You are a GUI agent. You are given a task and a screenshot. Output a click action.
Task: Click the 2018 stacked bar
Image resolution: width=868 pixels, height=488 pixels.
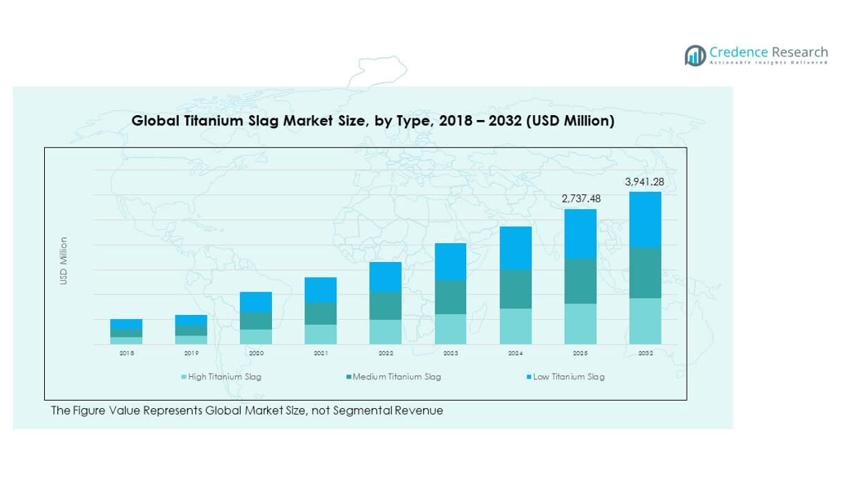127,331
